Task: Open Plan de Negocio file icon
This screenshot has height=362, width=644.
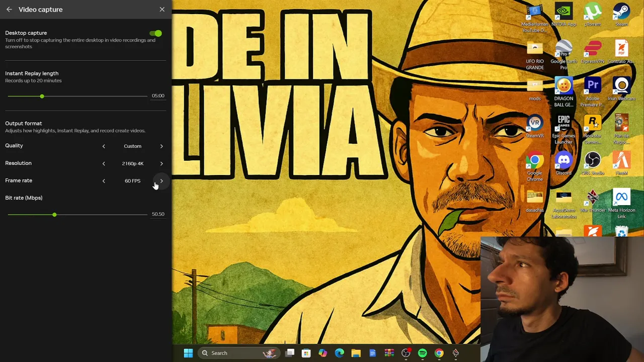Action: coord(621,130)
